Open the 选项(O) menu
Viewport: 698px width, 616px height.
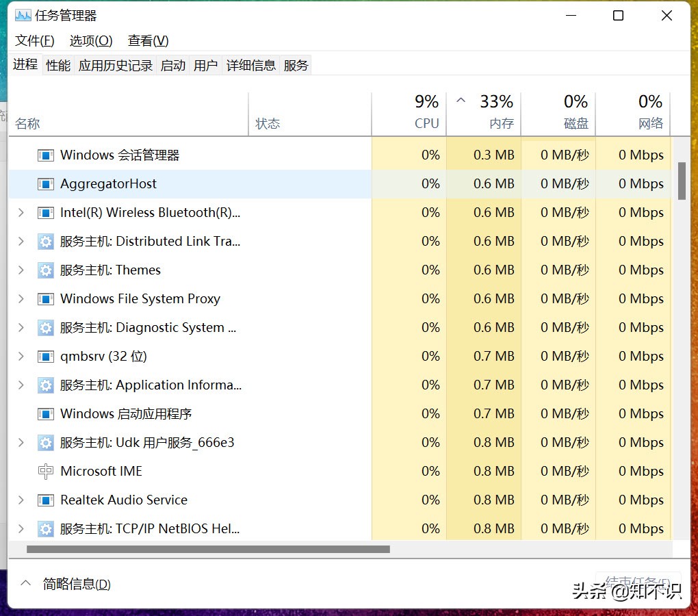coord(90,40)
